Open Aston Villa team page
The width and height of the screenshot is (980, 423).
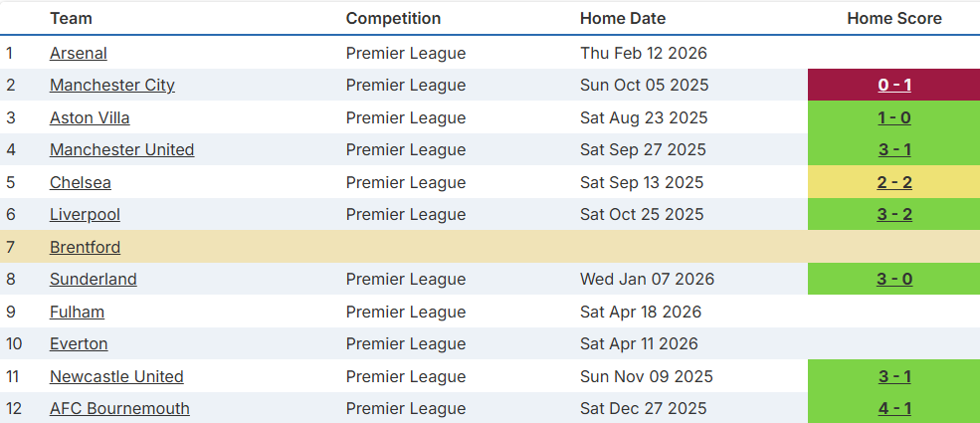pyautogui.click(x=90, y=117)
